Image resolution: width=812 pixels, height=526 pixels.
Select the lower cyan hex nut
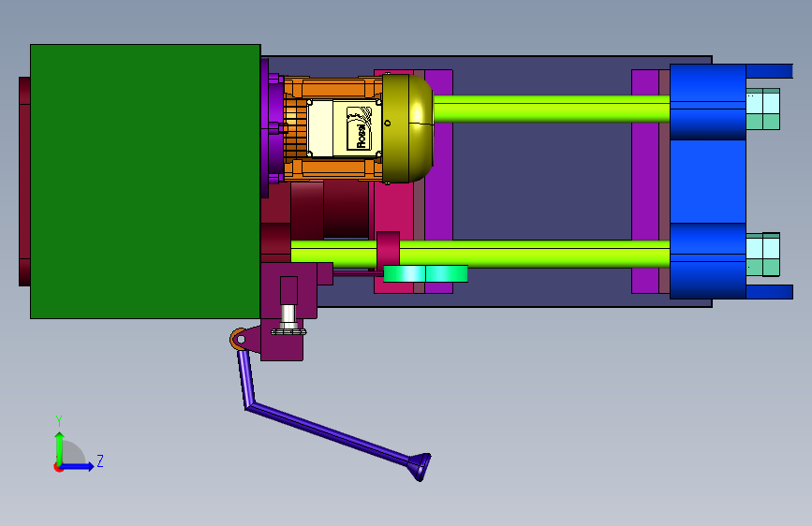pos(762,255)
